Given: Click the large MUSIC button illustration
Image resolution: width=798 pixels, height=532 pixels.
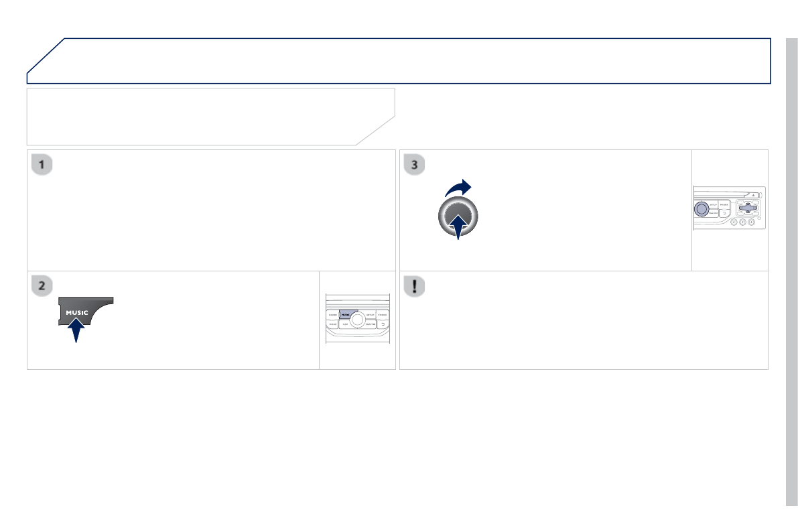Looking at the screenshot, I should click(86, 312).
